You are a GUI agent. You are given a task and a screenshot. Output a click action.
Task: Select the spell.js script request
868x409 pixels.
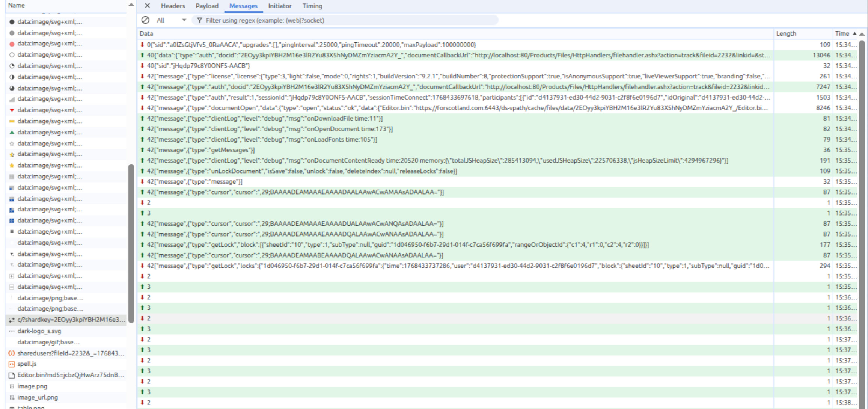(x=27, y=364)
